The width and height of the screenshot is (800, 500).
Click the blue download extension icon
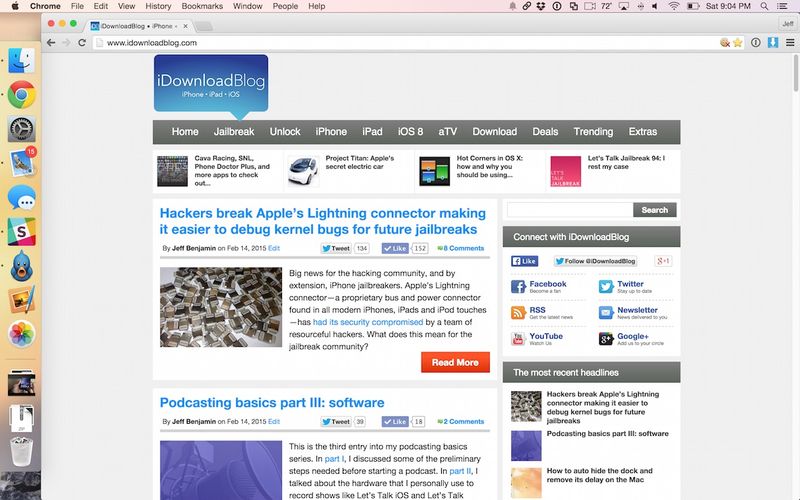click(773, 42)
